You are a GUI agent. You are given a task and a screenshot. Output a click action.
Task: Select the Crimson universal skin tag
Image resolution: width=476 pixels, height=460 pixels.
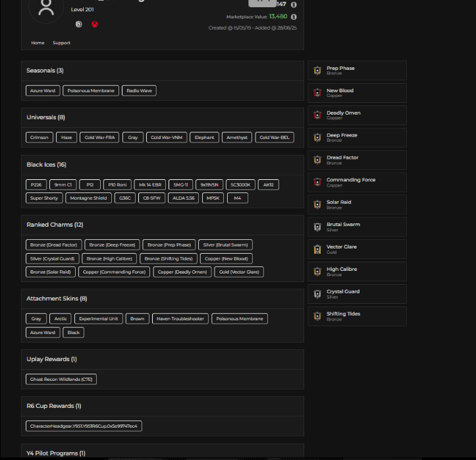click(x=40, y=138)
